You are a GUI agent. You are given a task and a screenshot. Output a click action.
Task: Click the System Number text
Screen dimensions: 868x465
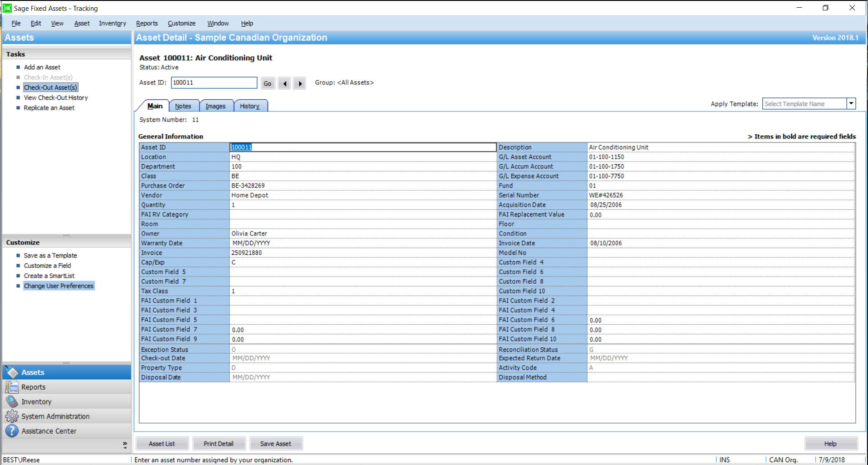[169, 120]
